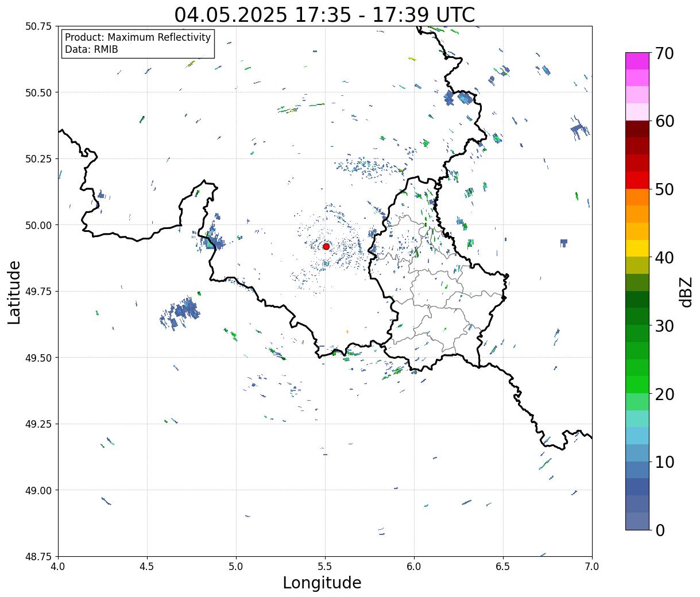Click the longitude tick label 5.0
The image size is (700, 597).
click(x=236, y=567)
